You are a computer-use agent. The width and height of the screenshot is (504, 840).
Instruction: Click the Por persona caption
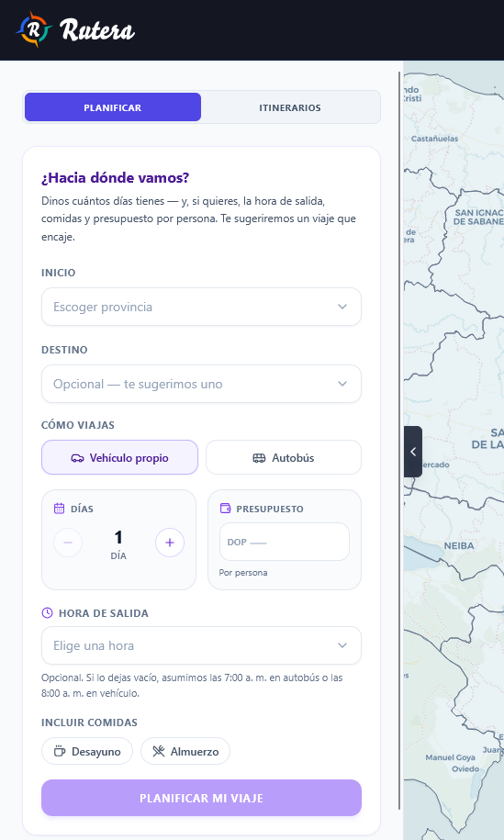tap(243, 573)
